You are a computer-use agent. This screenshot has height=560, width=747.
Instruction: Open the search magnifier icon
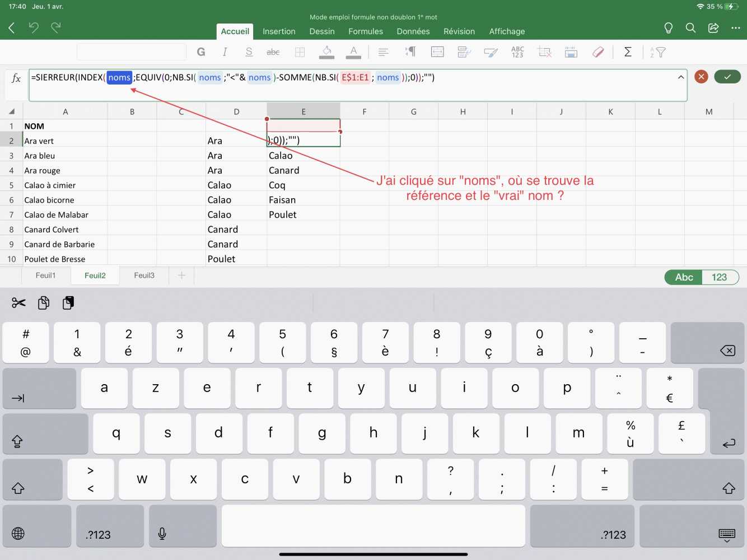[690, 28]
